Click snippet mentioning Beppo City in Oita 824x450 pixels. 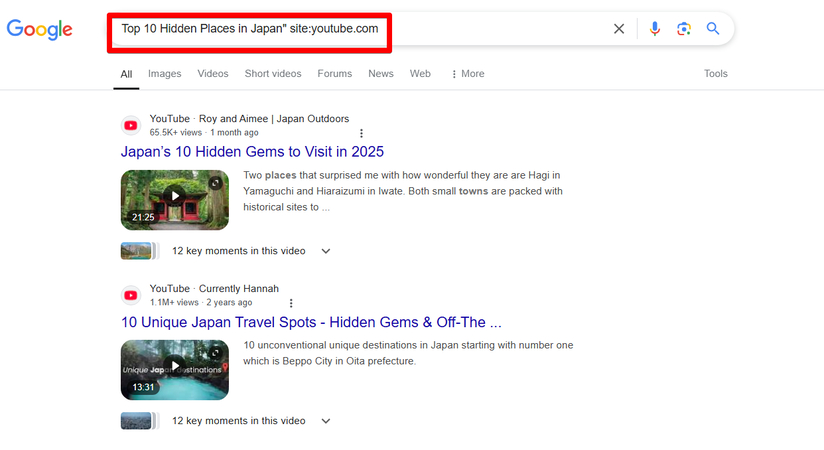click(x=408, y=353)
